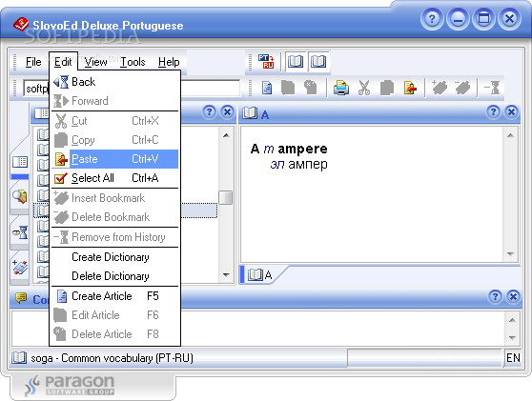
Task: Open the bookmarks sidebar tab
Action: 20,268
